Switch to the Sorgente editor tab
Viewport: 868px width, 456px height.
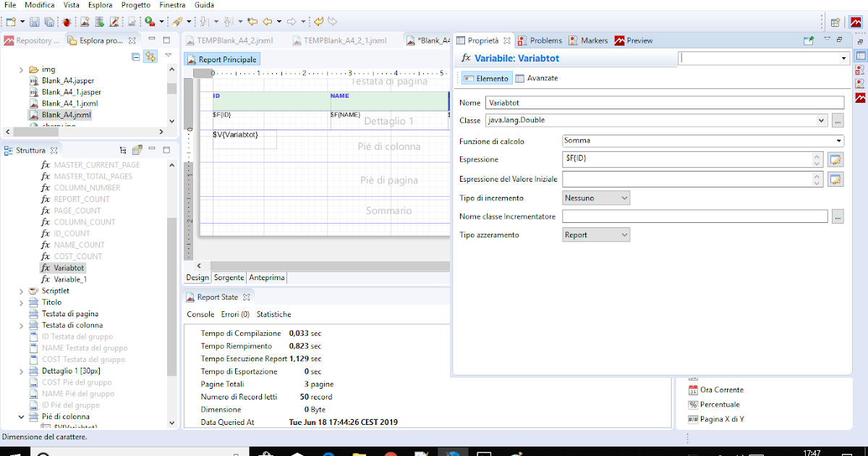point(229,277)
